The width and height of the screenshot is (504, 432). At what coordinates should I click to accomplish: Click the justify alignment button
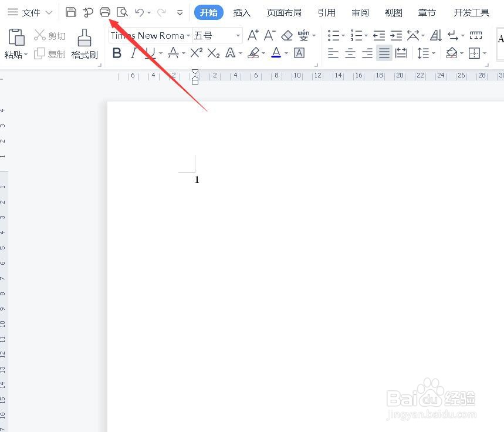pos(384,53)
